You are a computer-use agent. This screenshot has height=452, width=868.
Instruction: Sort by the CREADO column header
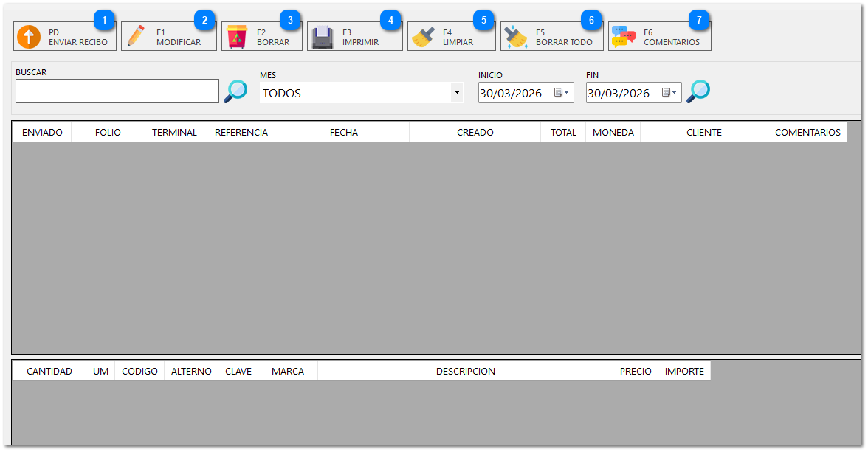coord(475,132)
